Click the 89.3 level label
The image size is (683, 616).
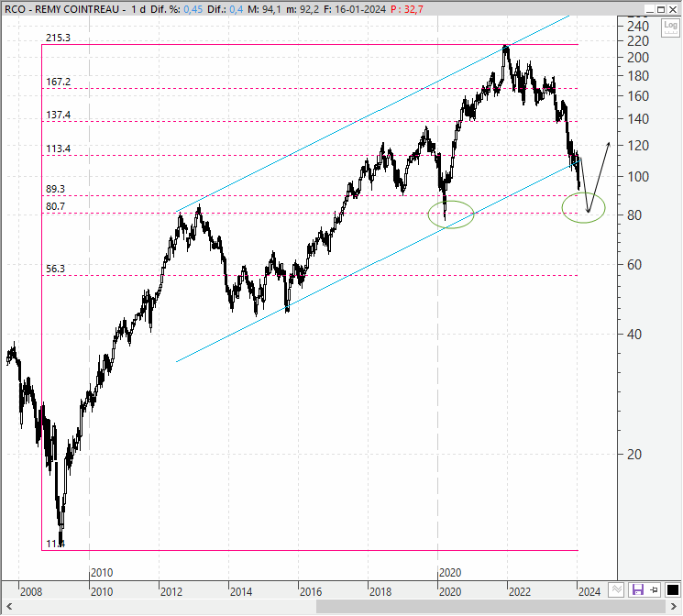pyautogui.click(x=55, y=189)
